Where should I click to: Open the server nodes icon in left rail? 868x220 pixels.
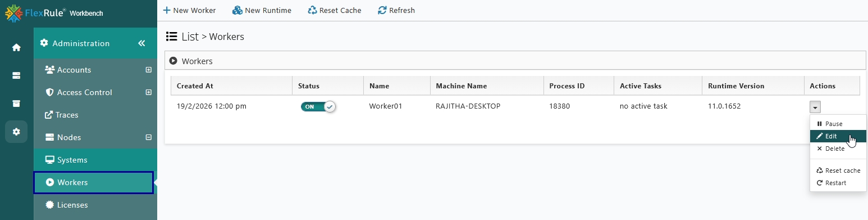click(16, 75)
